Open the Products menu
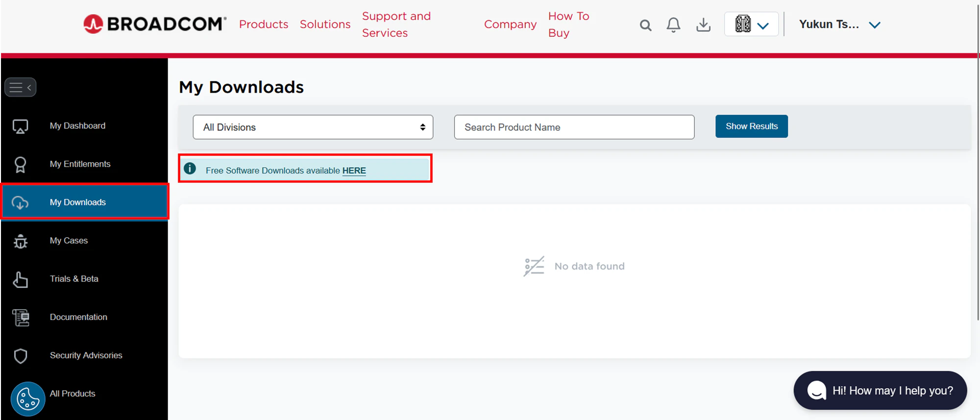Screen dimensions: 980x420 pyautogui.click(x=264, y=24)
